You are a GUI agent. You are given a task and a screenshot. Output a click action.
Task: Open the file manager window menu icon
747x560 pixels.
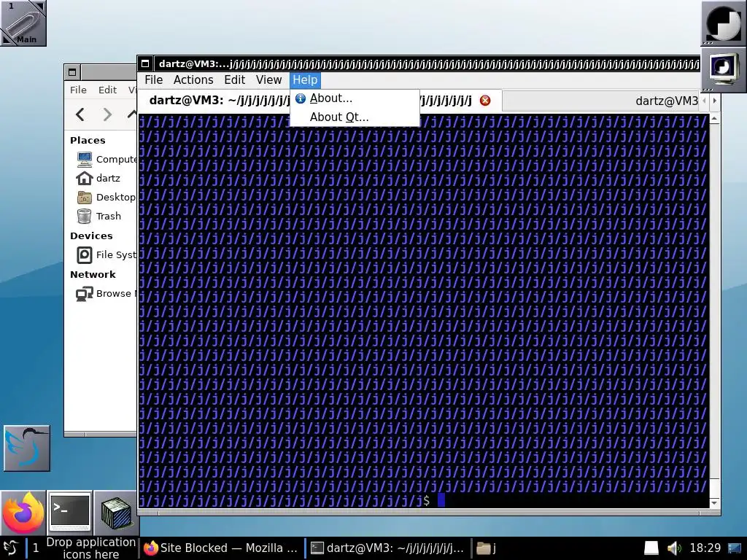click(x=72, y=72)
